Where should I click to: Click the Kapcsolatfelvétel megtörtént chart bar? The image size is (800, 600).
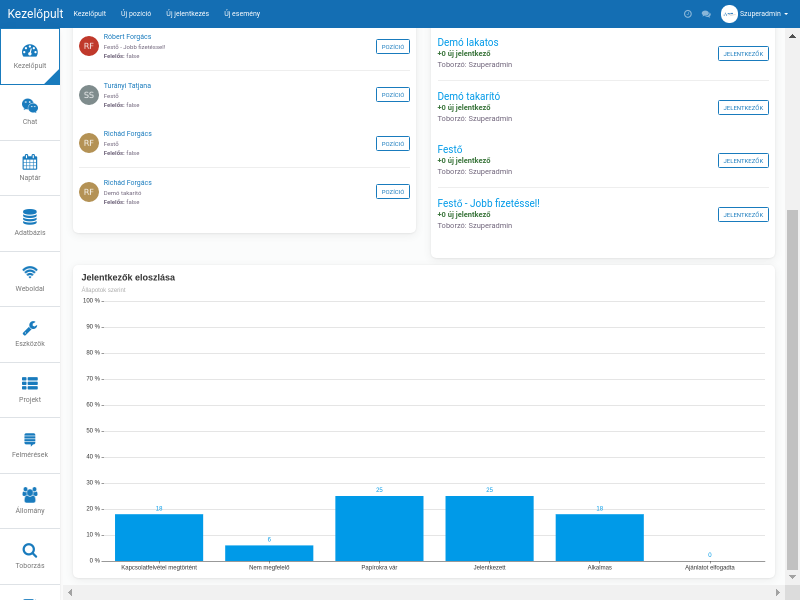click(159, 537)
